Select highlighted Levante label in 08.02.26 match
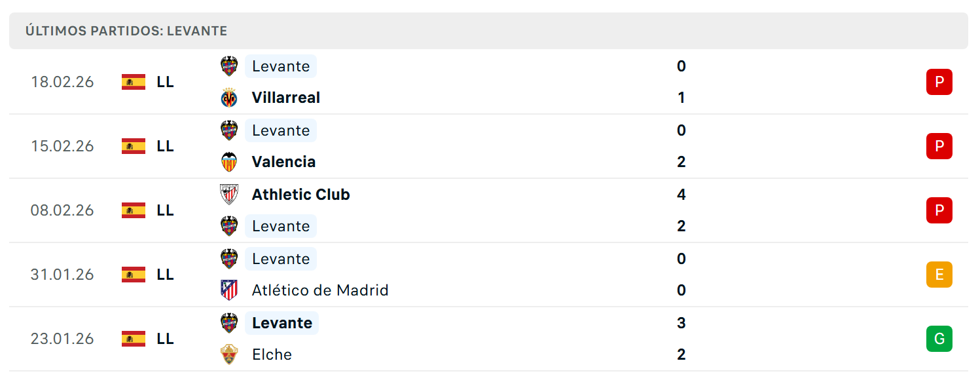Screen dimensions: 980x382 click(281, 226)
